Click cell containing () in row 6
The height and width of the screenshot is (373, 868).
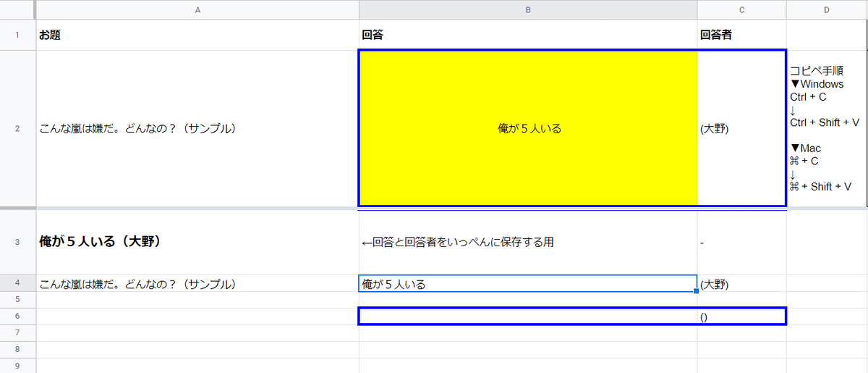(x=741, y=316)
